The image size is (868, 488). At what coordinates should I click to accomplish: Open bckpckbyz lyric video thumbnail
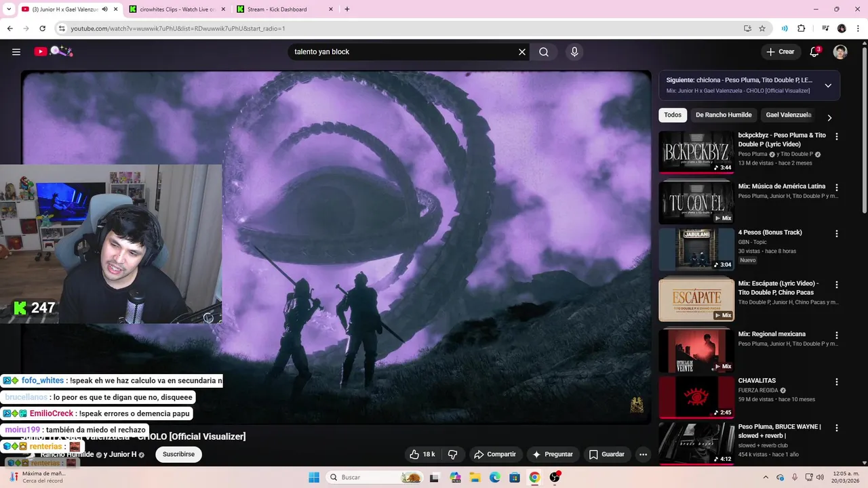[x=696, y=152]
